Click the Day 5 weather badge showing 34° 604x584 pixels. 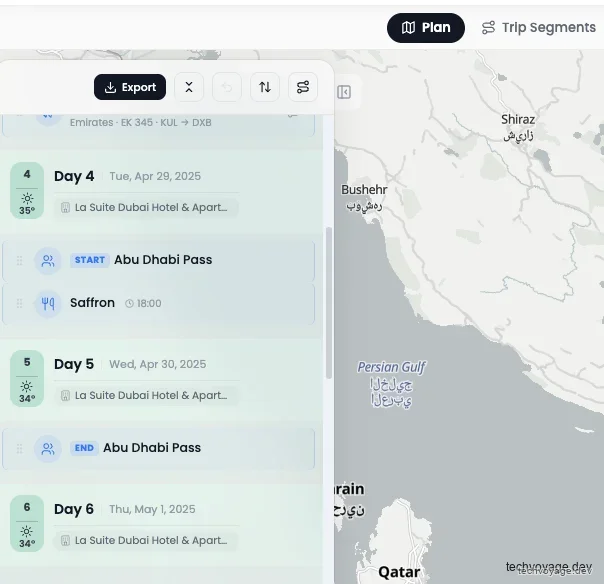pyautogui.click(x=27, y=378)
